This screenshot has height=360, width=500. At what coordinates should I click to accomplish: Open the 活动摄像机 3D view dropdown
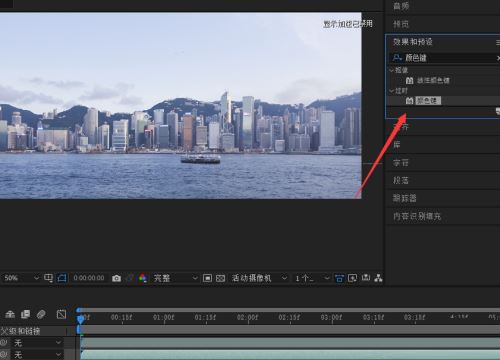click(x=259, y=278)
